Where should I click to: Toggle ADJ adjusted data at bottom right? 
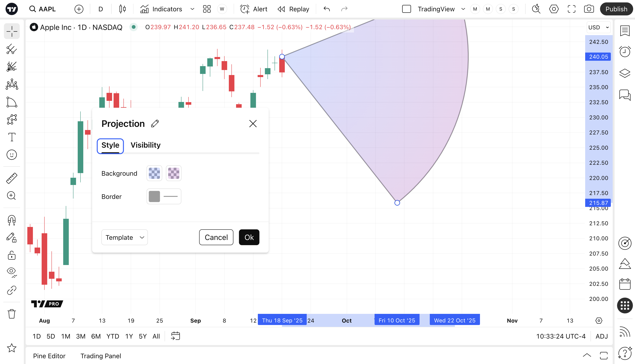click(x=602, y=336)
